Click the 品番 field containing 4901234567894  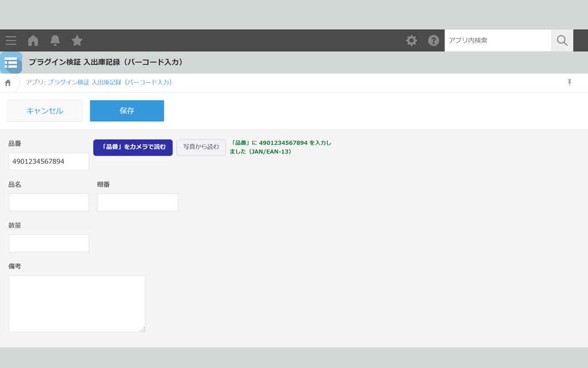pyautogui.click(x=49, y=162)
